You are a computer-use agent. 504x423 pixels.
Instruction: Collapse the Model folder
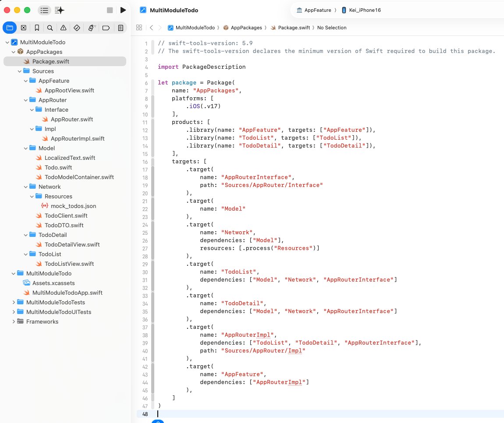tap(25, 148)
